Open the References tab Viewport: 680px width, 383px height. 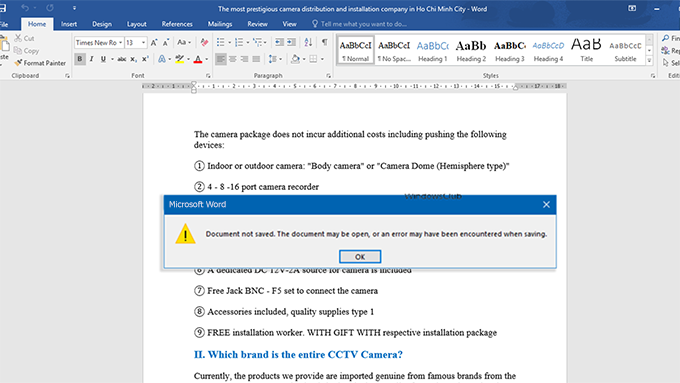(x=177, y=24)
